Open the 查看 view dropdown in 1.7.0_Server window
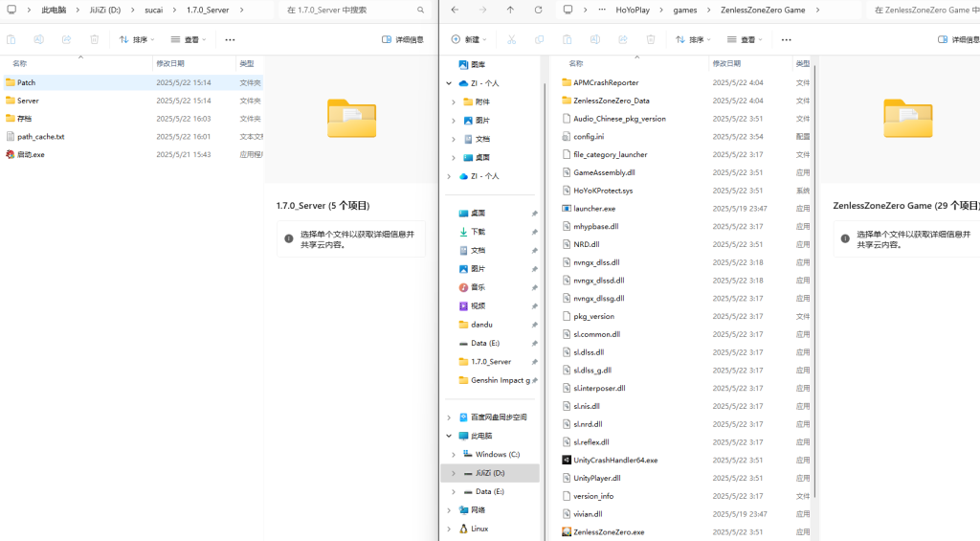This screenshot has height=541, width=980. (x=189, y=39)
